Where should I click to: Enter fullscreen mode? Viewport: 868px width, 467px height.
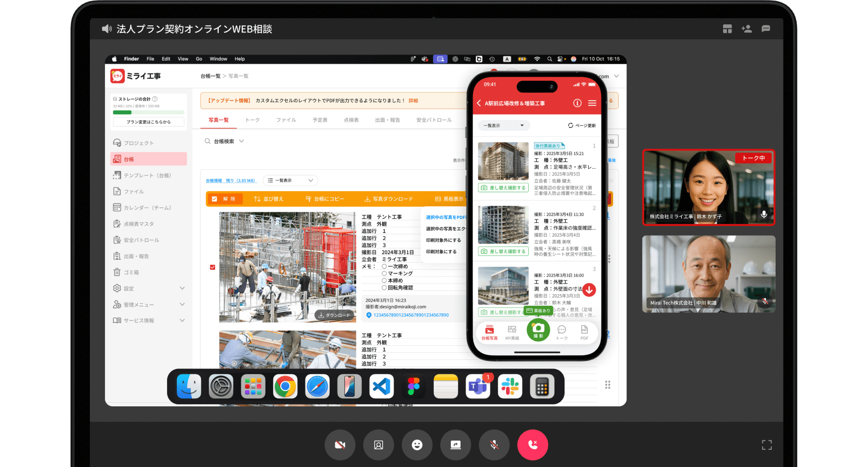click(x=767, y=445)
